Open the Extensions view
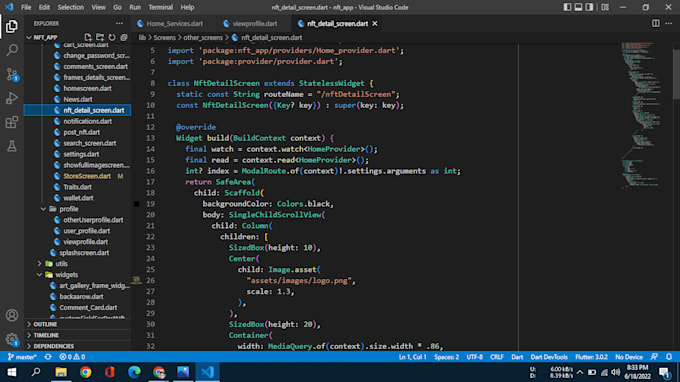 click(12, 122)
